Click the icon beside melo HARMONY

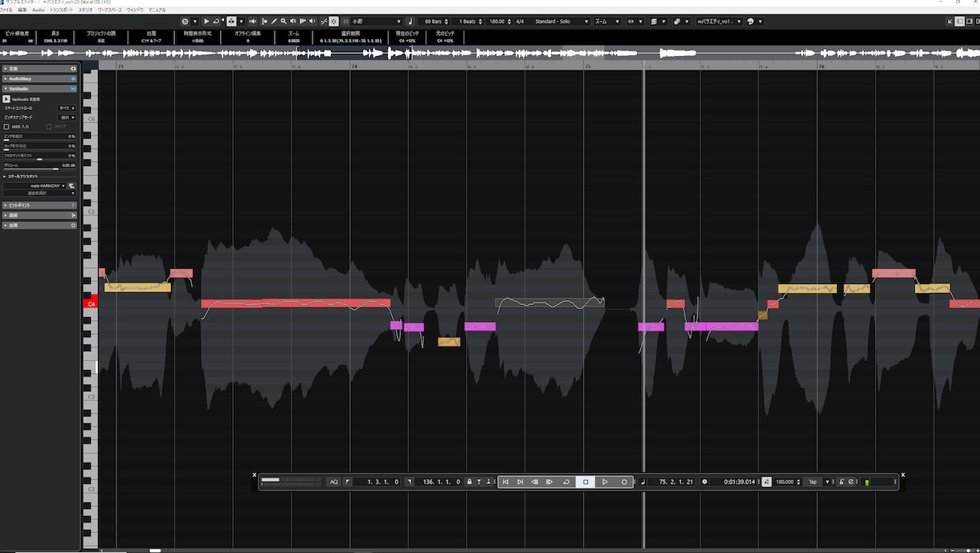[71, 186]
